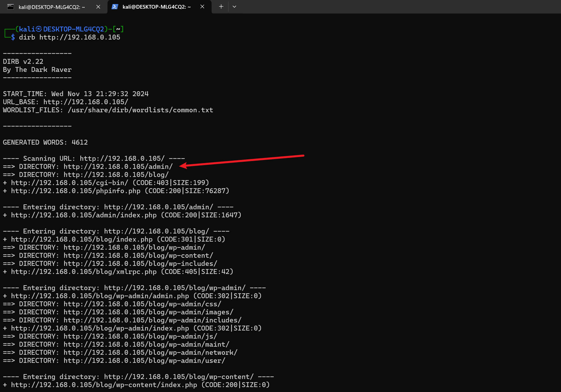This screenshot has width=561, height=392.
Task: Click the blog/xmlrpc.php URL link
Action: pos(84,272)
